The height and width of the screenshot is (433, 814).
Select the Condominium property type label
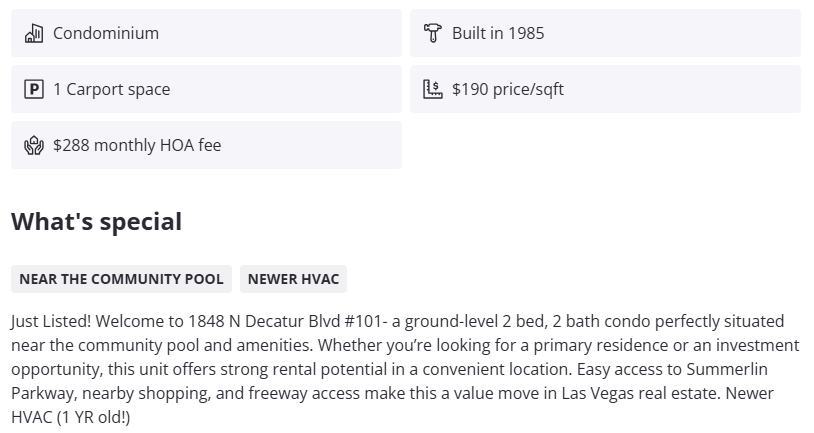106,33
